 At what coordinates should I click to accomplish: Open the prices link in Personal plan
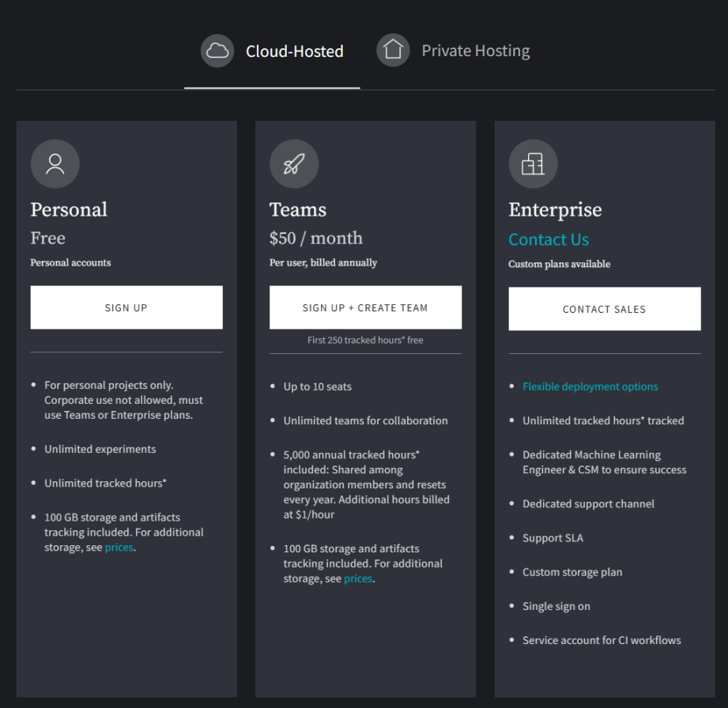tap(119, 548)
